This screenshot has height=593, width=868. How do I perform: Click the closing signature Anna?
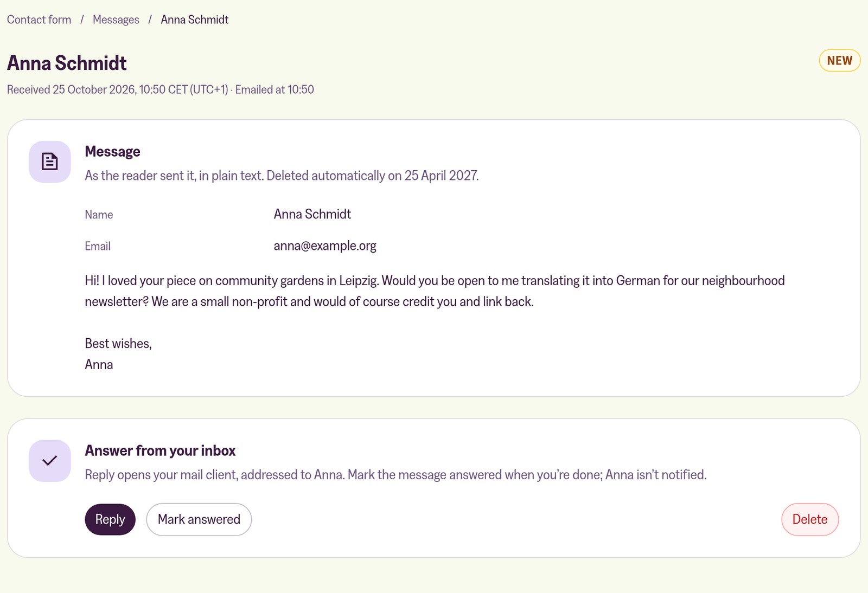(x=99, y=365)
